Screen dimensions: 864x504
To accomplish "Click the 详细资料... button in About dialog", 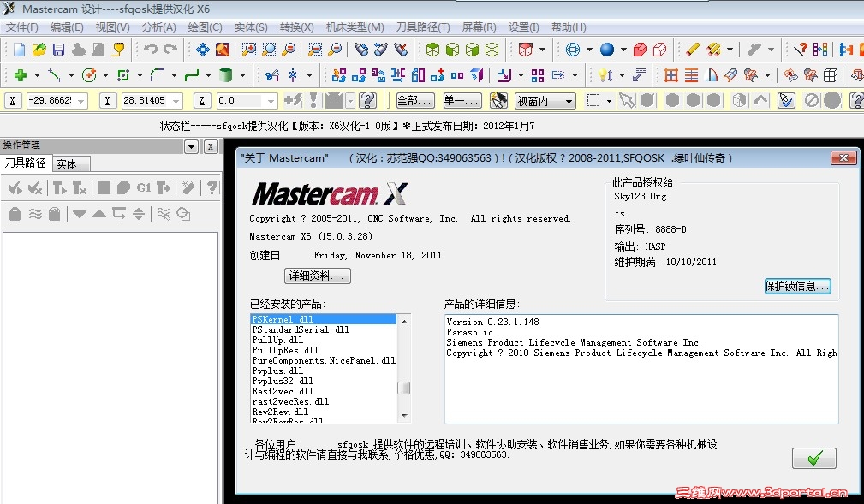I will tap(318, 276).
